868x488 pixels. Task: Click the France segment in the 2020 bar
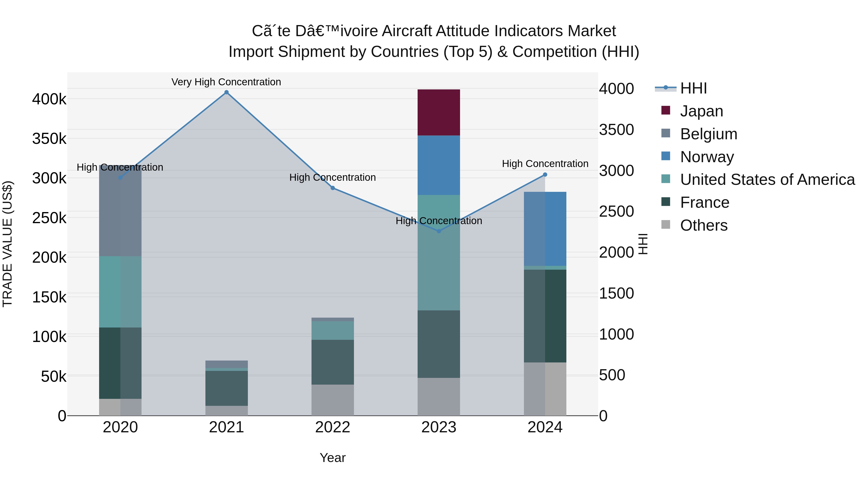[120, 363]
